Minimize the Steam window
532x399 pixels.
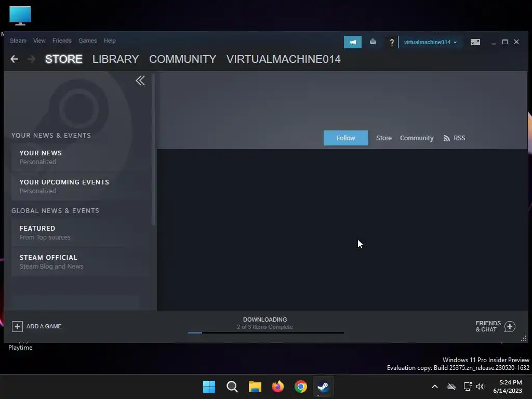pos(494,42)
